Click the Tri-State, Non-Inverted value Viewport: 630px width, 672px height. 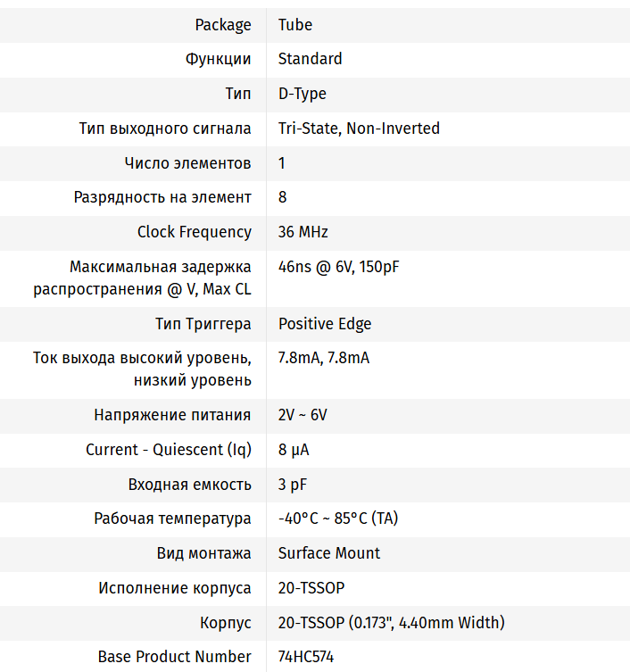click(x=359, y=129)
